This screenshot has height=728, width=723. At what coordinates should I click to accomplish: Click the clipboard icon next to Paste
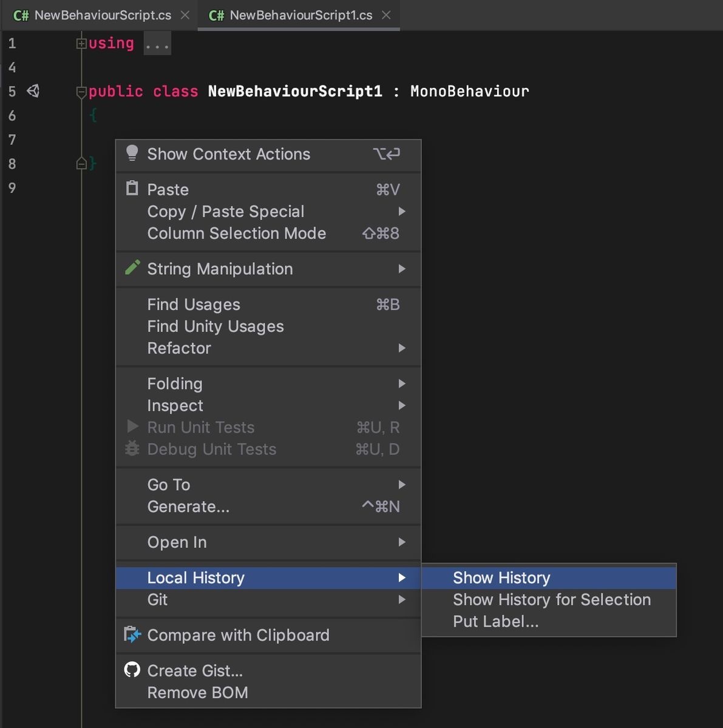coord(132,189)
